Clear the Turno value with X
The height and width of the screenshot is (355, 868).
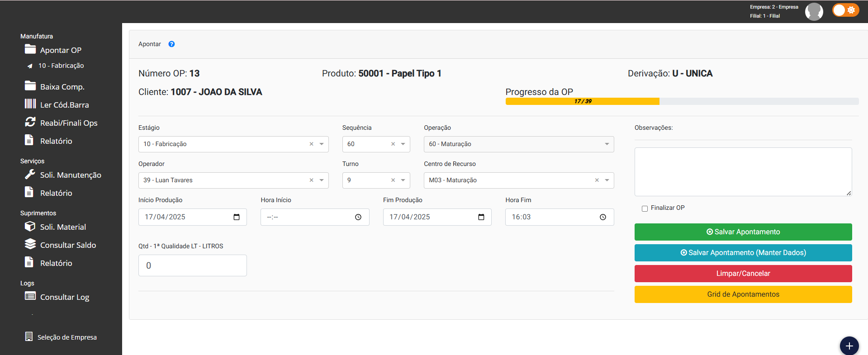(393, 180)
